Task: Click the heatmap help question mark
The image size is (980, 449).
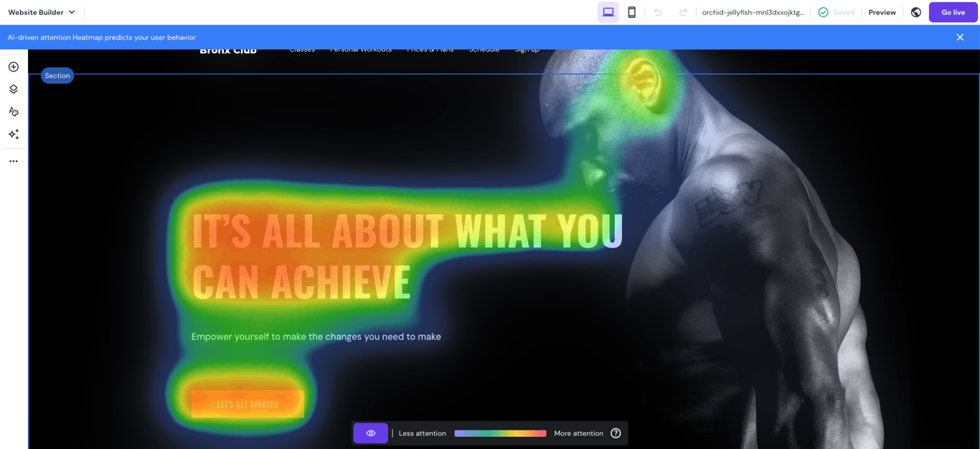Action: click(x=616, y=433)
